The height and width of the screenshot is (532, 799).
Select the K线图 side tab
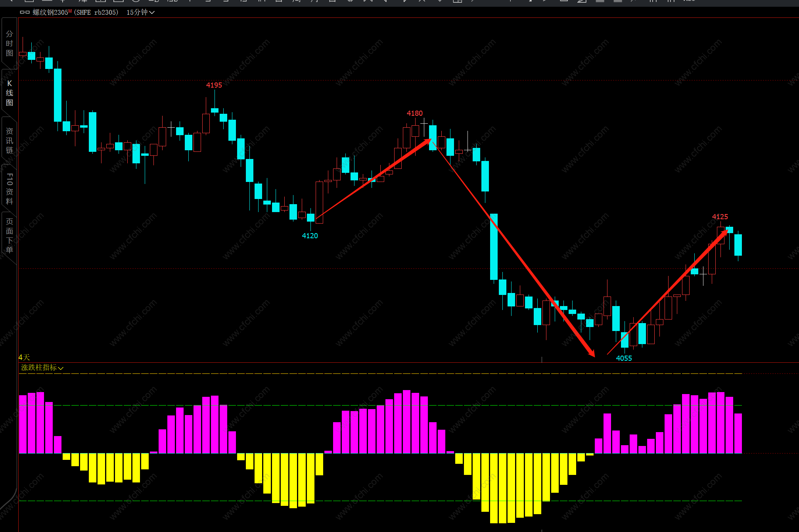10,93
